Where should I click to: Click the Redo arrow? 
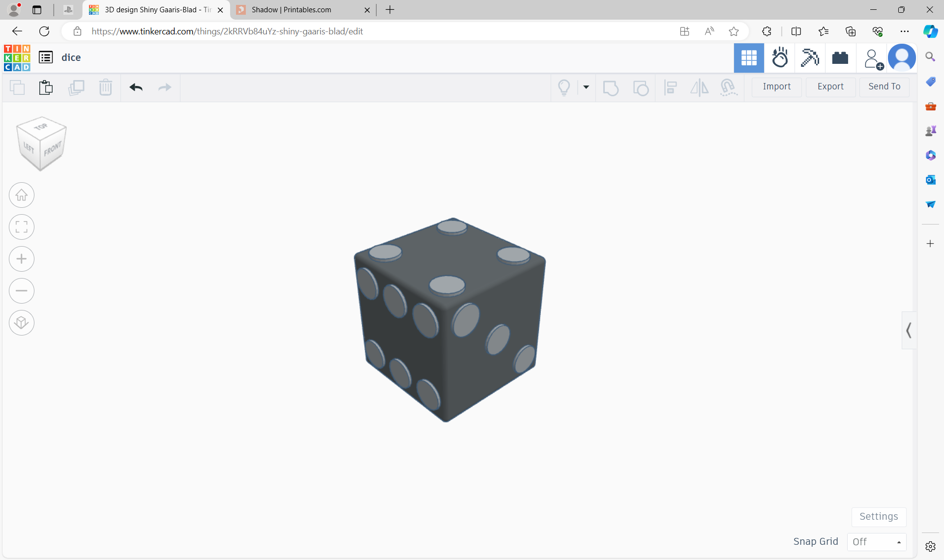click(x=165, y=87)
